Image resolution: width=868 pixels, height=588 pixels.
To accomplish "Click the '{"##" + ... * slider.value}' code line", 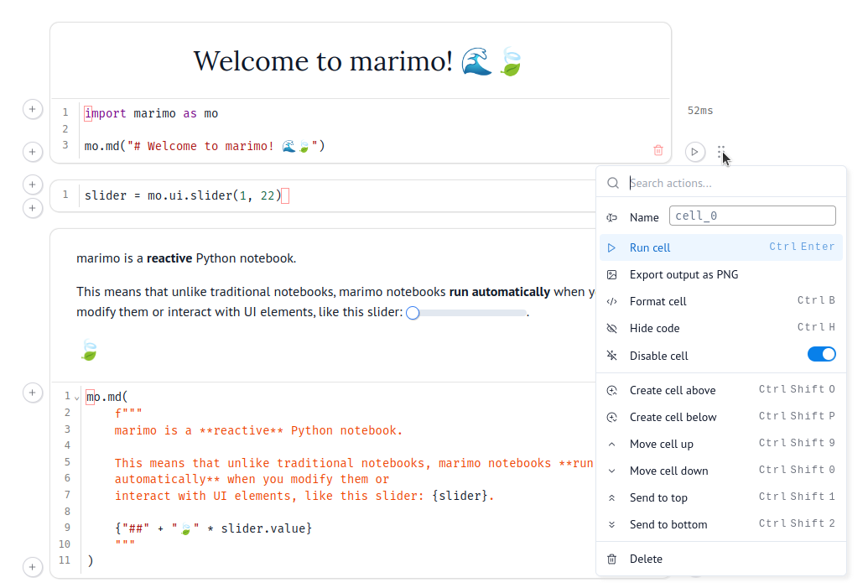I will pyautogui.click(x=214, y=528).
